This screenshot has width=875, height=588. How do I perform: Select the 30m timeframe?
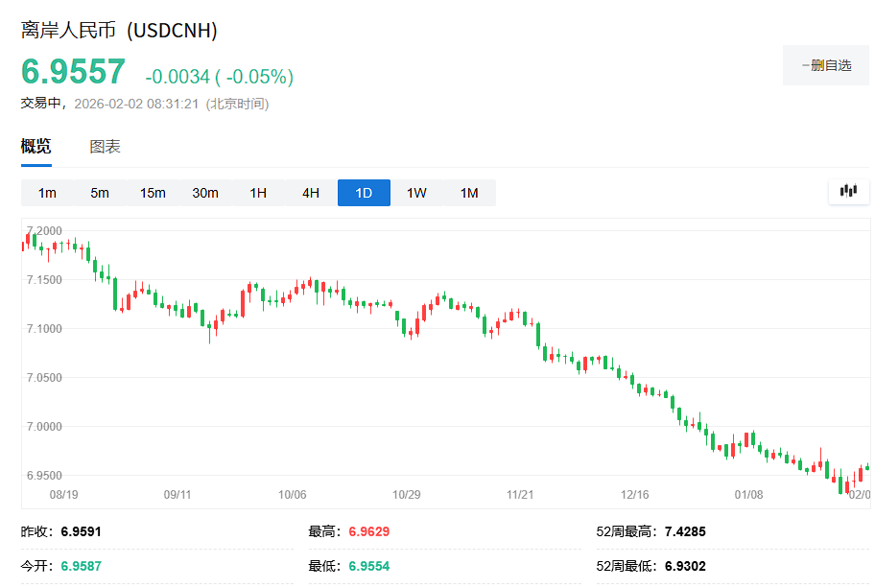coord(205,192)
